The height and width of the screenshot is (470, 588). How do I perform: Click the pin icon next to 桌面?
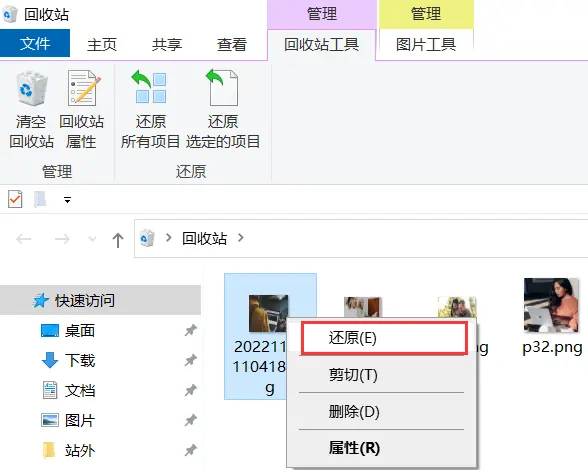[190, 330]
